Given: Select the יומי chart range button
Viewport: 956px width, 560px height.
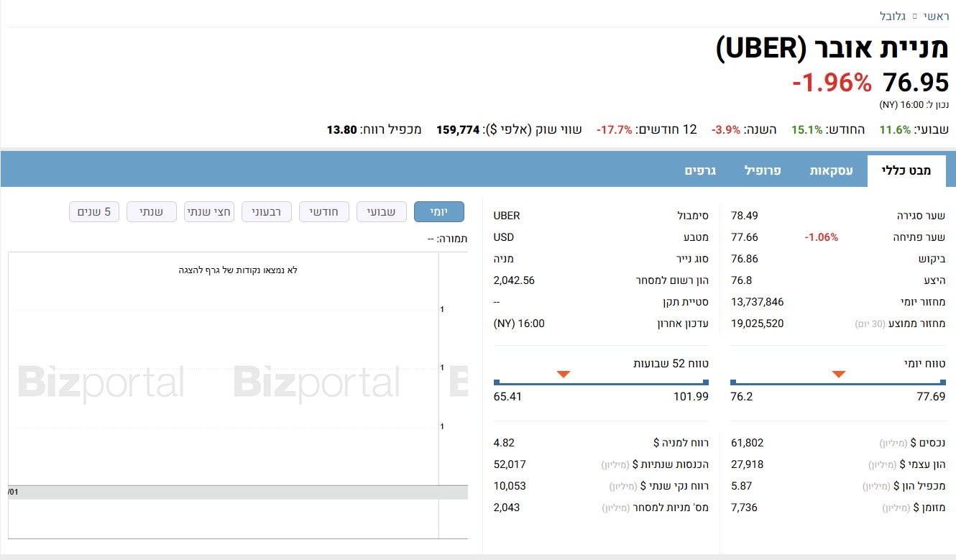Looking at the screenshot, I should (439, 212).
